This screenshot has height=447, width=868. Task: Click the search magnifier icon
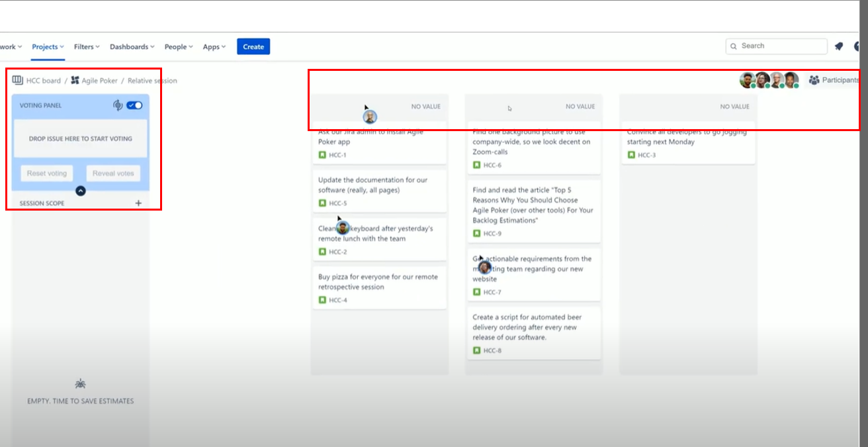[x=734, y=46]
